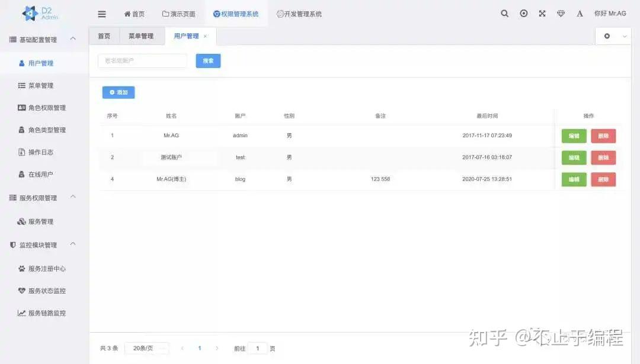Viewport: 640px width, 364px height.
Task: Edit the Mr.AG(博主) blog row
Action: pos(574,179)
